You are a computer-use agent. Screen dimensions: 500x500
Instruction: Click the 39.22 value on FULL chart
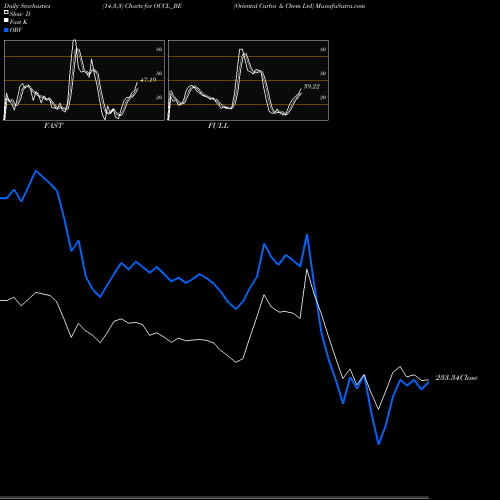(x=312, y=86)
